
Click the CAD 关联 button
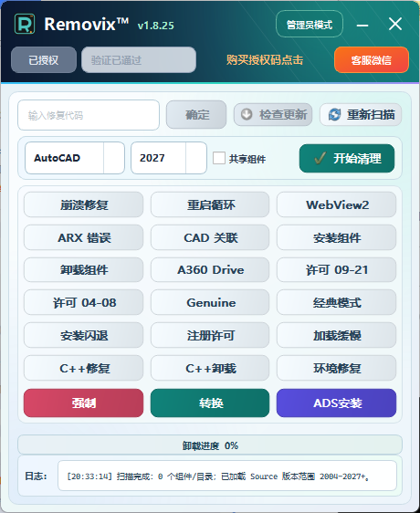coord(210,237)
